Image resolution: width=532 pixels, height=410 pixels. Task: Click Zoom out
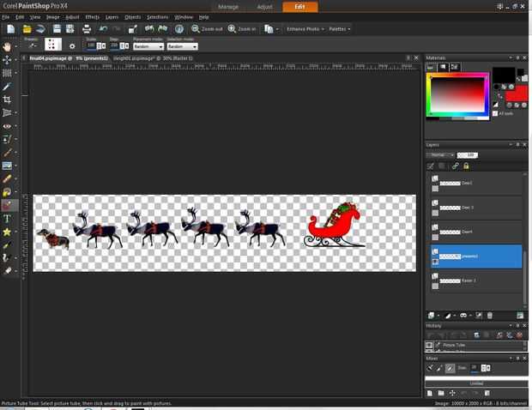point(207,29)
